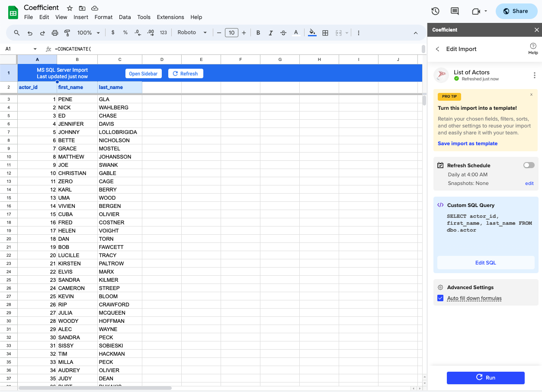Enable the Refresh Schedule toggle
This screenshot has height=392, width=542.
(528, 165)
